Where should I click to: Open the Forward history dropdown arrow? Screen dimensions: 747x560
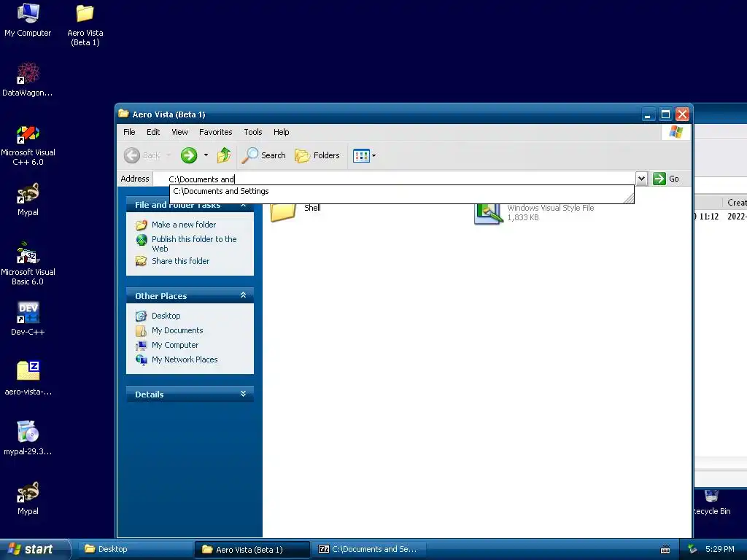[x=206, y=155]
